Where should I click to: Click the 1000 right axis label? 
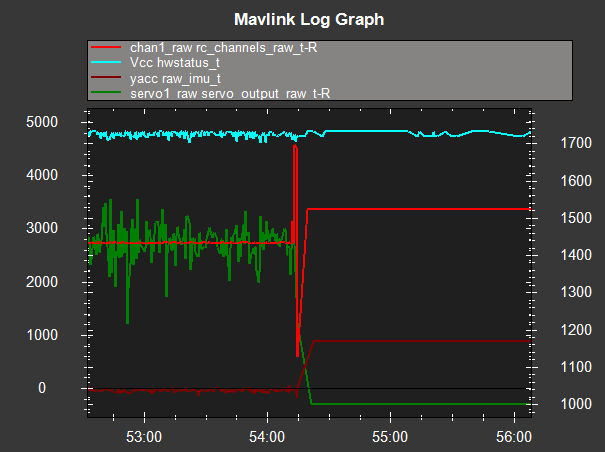point(576,404)
